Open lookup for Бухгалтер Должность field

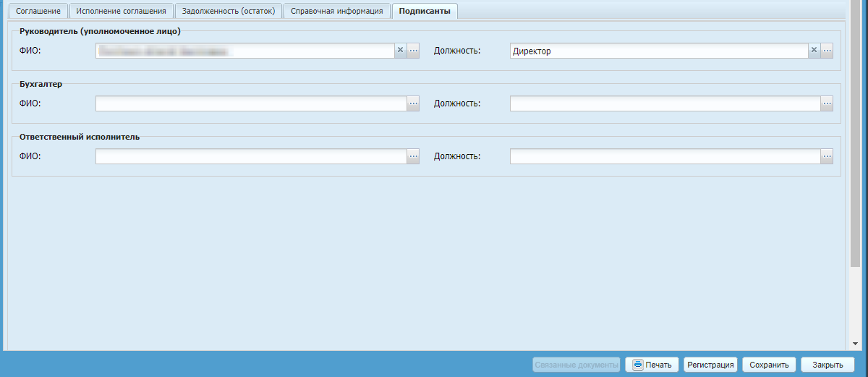[x=827, y=103]
